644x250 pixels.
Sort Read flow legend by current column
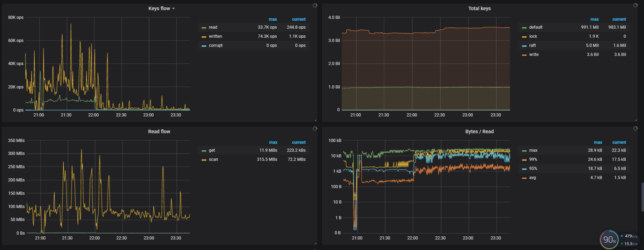299,142
